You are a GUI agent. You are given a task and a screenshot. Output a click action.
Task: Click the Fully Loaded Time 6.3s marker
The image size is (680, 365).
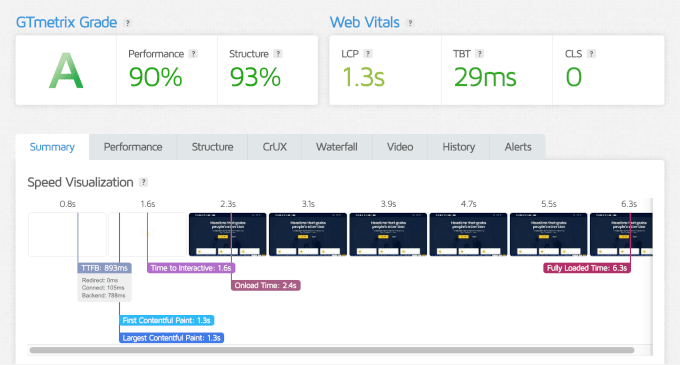[x=587, y=268]
